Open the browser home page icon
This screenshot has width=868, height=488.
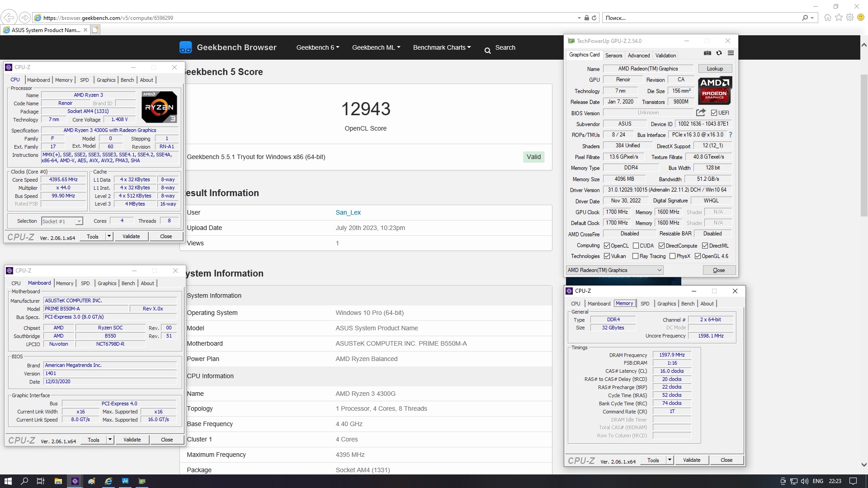[827, 18]
